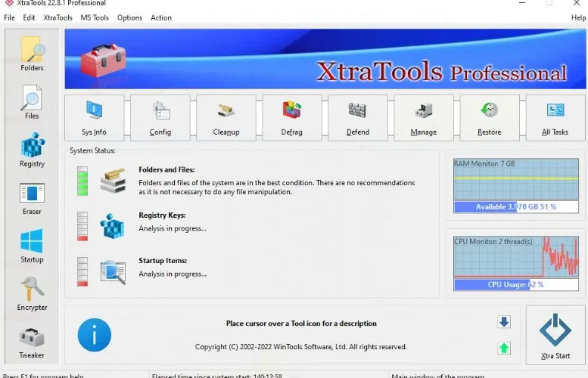Screen dimensions: 588x378
Task: Open the Config task group
Action: point(160,118)
